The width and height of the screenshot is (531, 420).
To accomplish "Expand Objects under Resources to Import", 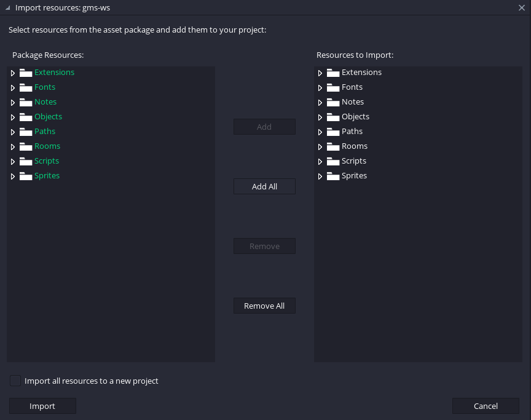I will pyautogui.click(x=320, y=116).
